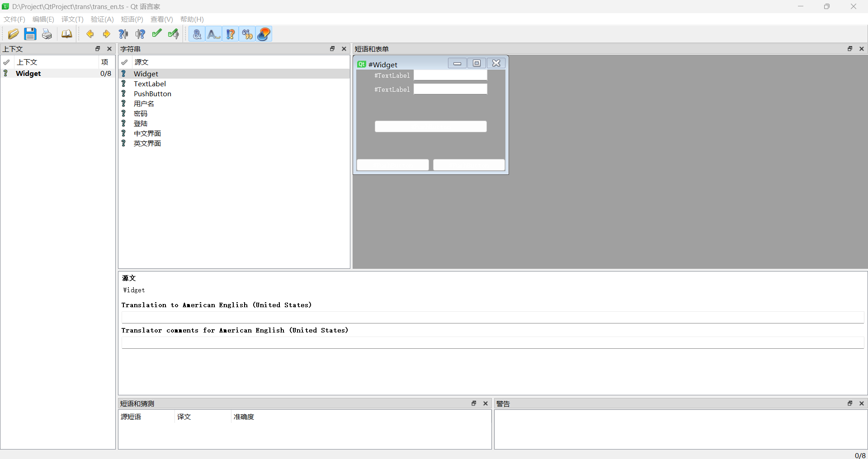Jump to next unfinished item
Viewport: 868px width, 459px height.
[x=140, y=34]
